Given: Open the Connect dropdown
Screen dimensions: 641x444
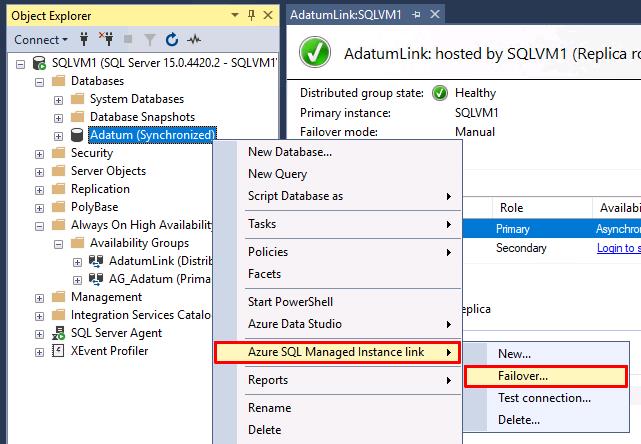Looking at the screenshot, I should click(41, 40).
